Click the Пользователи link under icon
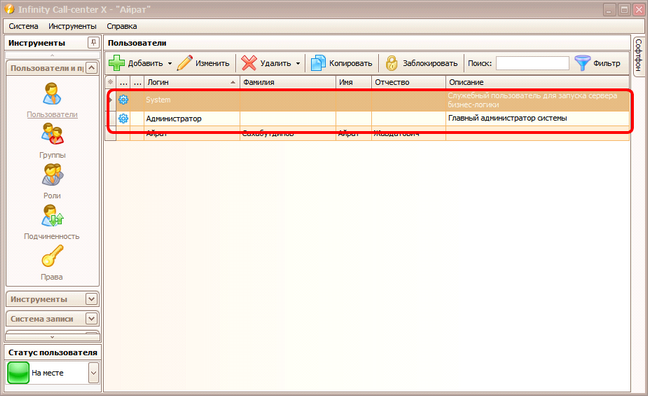 [x=52, y=115]
